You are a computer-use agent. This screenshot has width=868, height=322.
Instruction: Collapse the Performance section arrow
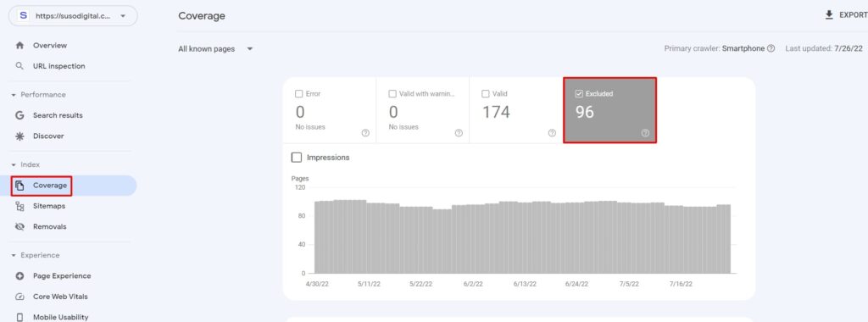coord(14,95)
